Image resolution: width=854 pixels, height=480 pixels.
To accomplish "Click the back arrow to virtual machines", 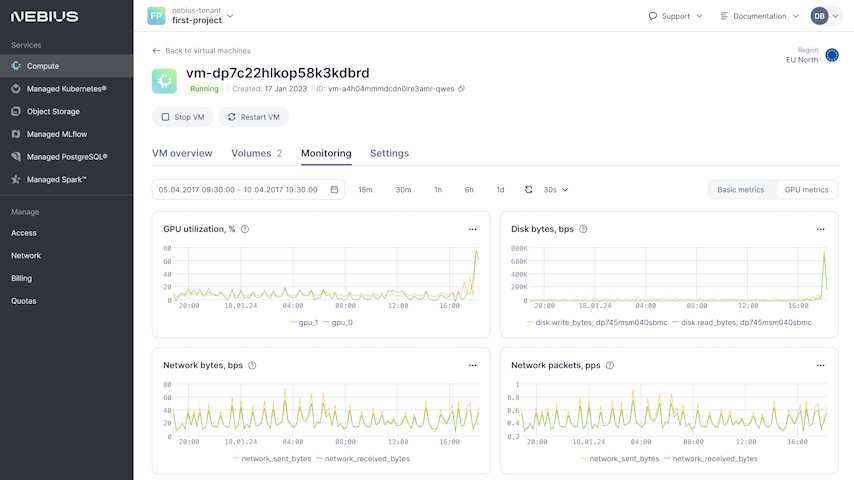I will pos(156,51).
